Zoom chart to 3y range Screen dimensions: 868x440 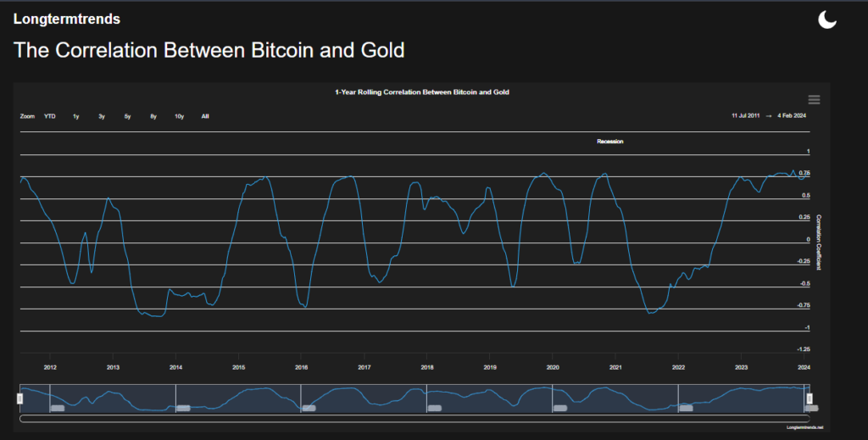pos(102,115)
